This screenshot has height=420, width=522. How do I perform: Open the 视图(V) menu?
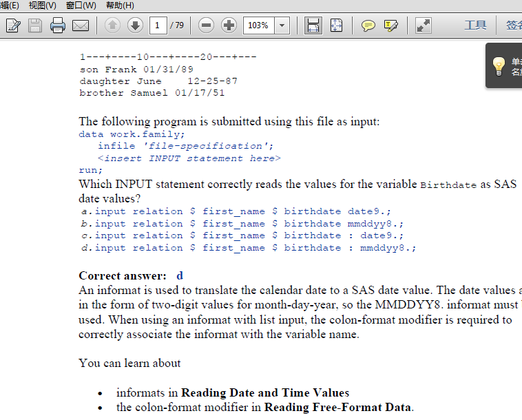[42, 6]
